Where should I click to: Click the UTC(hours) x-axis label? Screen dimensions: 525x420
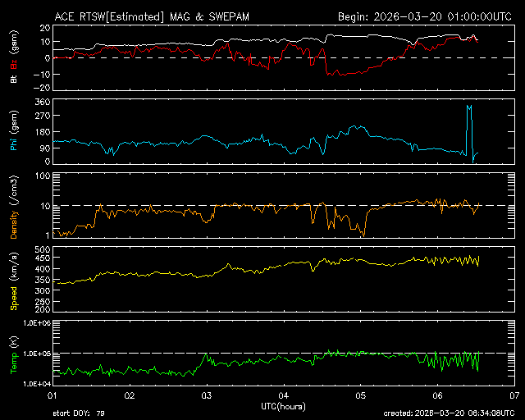click(283, 406)
